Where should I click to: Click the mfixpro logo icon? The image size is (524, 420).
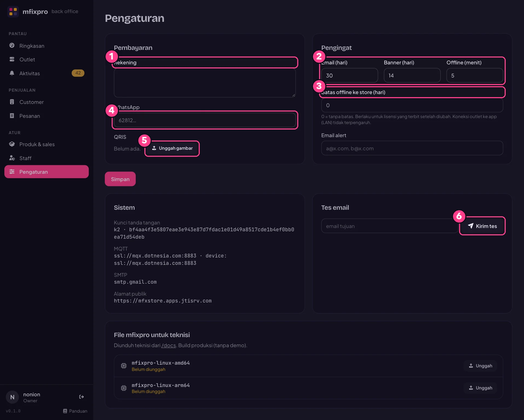point(13,11)
